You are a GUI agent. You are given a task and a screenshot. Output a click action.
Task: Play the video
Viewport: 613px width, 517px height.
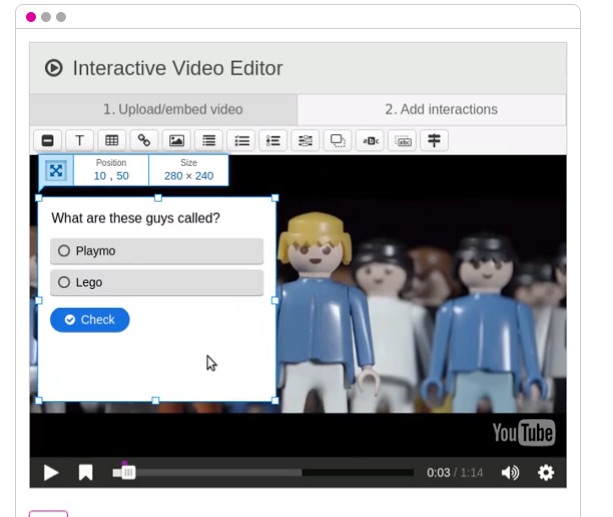(x=51, y=472)
